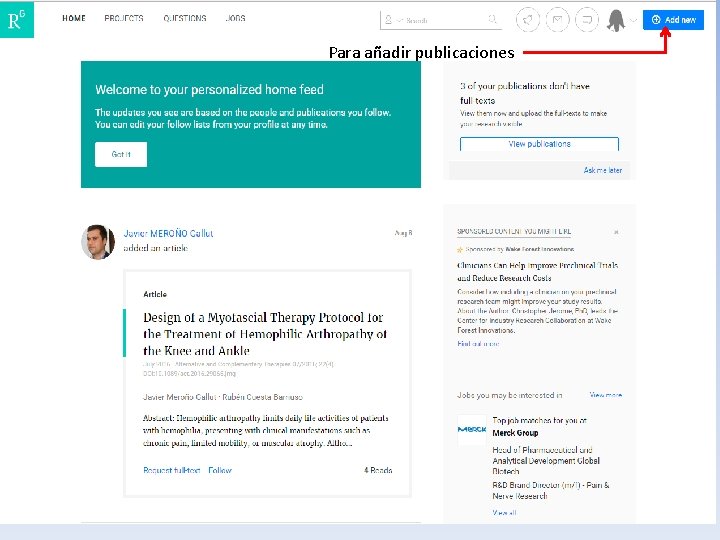This screenshot has height=540, width=720.
Task: Expand the profile dropdown arrow
Action: tap(633, 20)
